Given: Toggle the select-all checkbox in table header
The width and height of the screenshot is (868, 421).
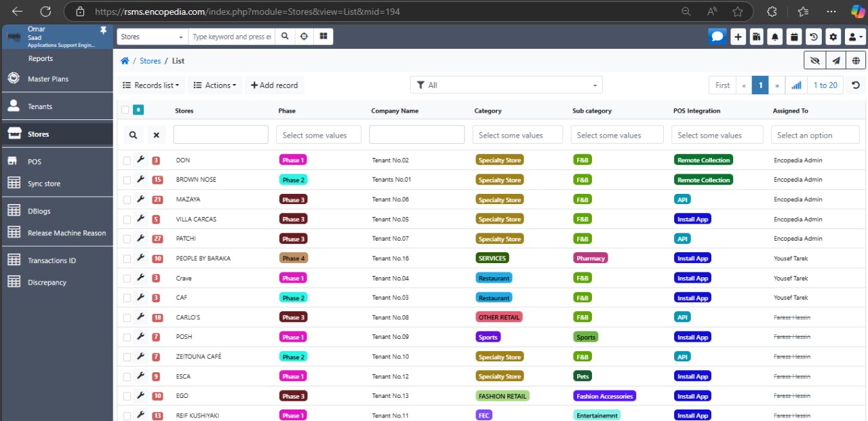Looking at the screenshot, I should coord(125,110).
